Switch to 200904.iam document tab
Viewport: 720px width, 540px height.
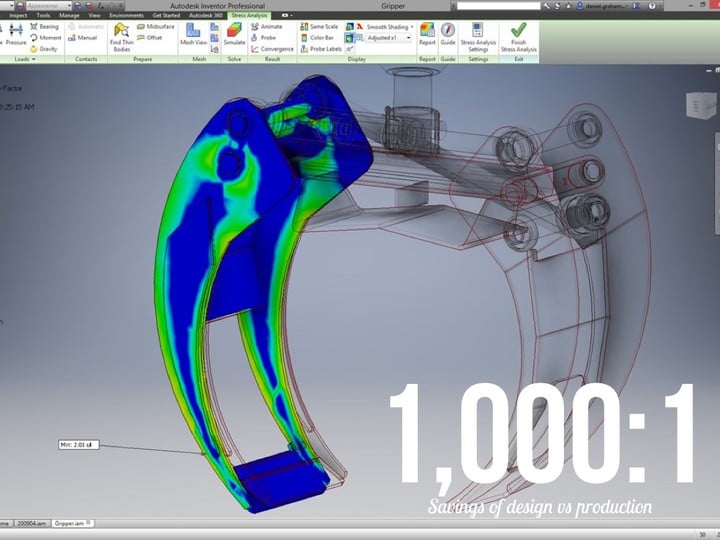point(32,523)
